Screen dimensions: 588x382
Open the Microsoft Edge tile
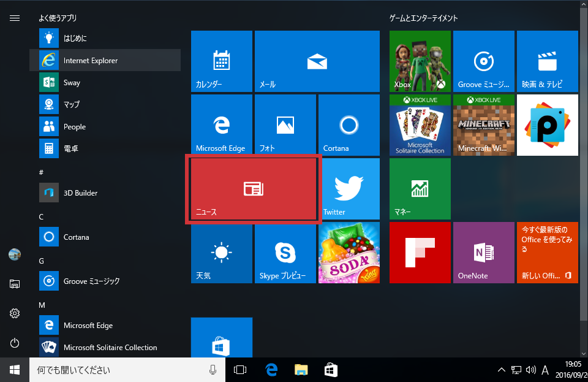(x=222, y=125)
